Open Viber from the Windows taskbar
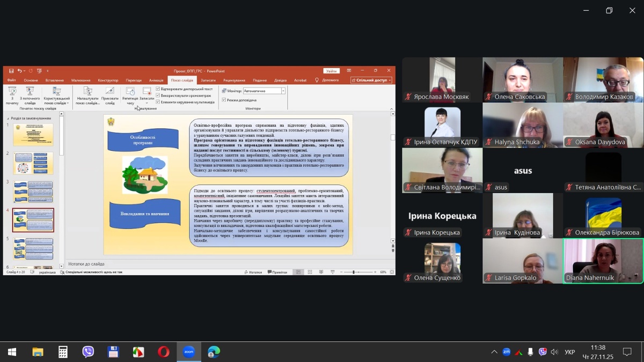644x362 pixels. [x=88, y=352]
